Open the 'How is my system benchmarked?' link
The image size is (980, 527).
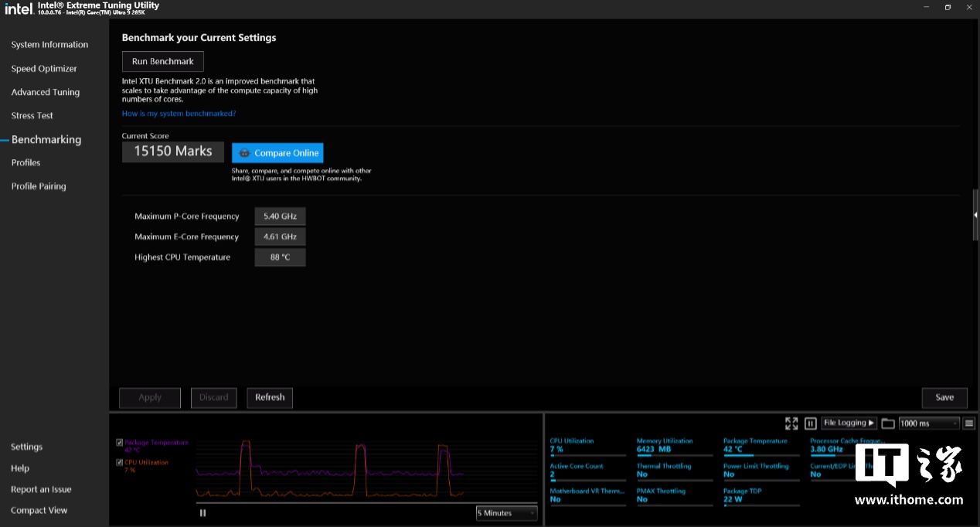(179, 114)
